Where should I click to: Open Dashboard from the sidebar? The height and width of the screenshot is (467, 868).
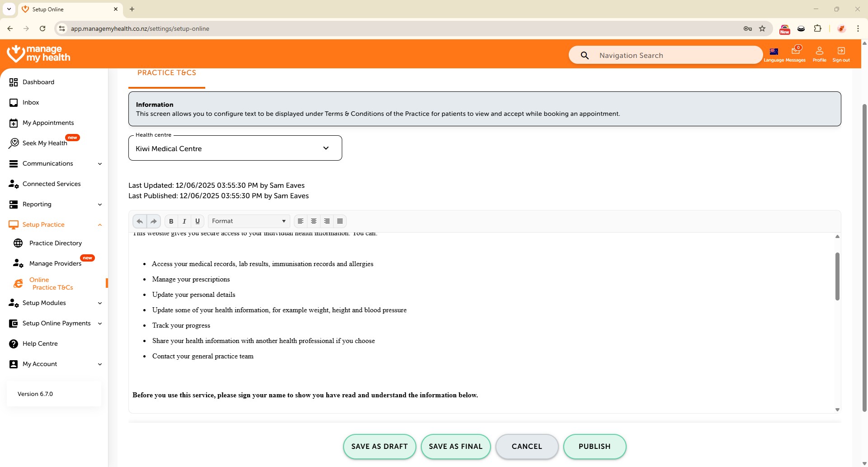tap(38, 82)
